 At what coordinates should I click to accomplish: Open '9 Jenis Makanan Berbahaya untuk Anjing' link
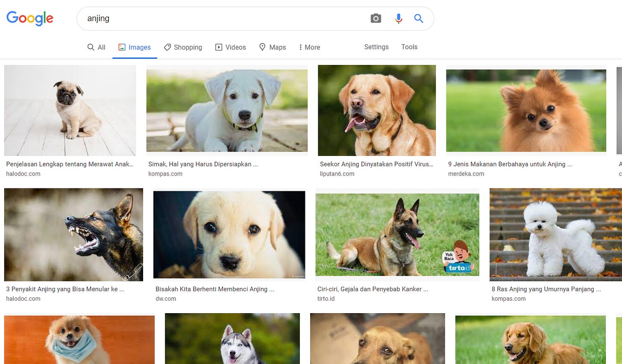pyautogui.click(x=510, y=164)
